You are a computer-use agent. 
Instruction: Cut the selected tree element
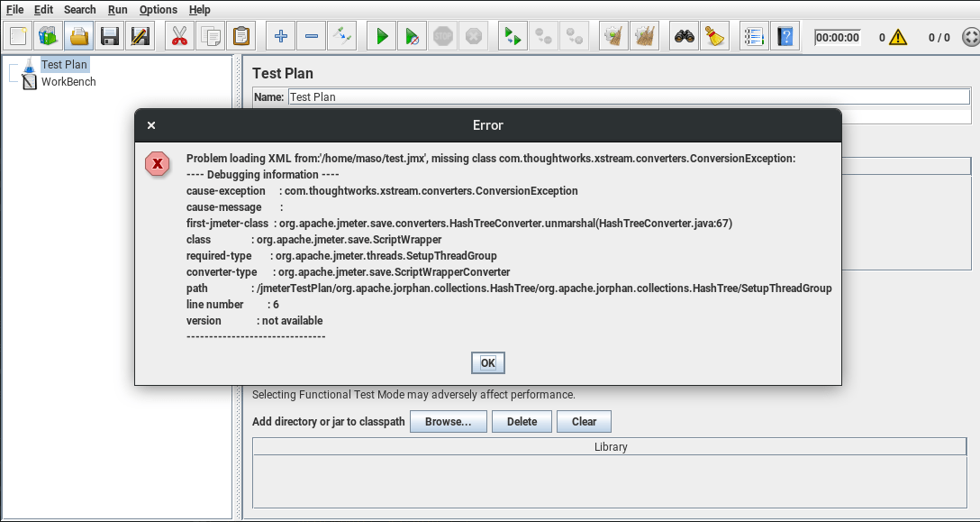(178, 36)
